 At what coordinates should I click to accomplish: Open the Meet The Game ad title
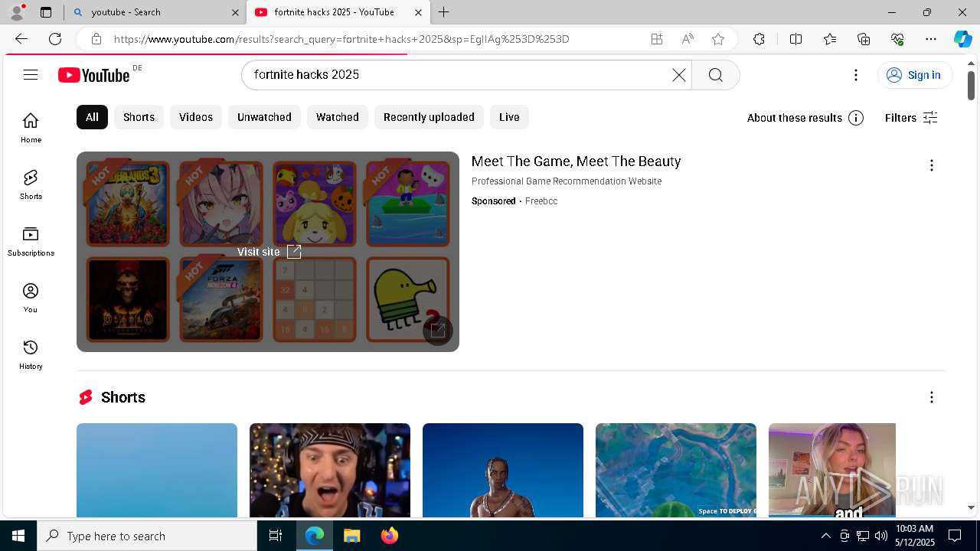[576, 161]
